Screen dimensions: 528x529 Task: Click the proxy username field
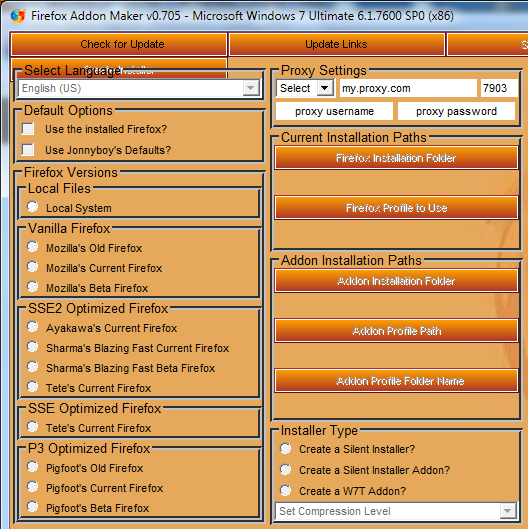click(334, 111)
